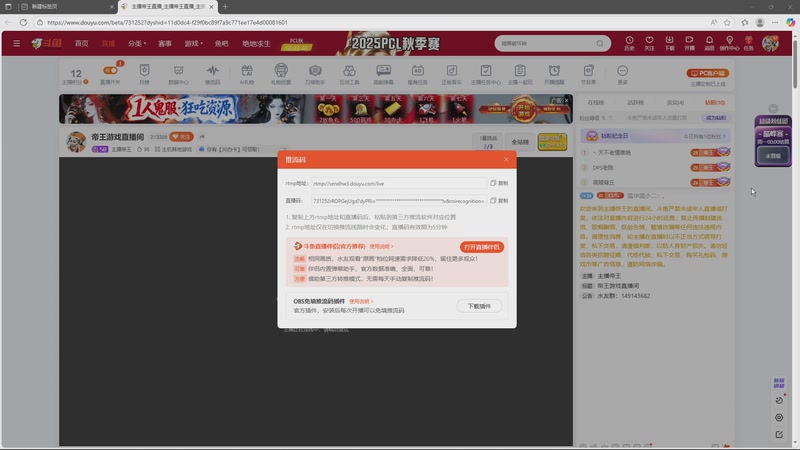Click the site search box
The image size is (800, 450).
click(x=546, y=43)
